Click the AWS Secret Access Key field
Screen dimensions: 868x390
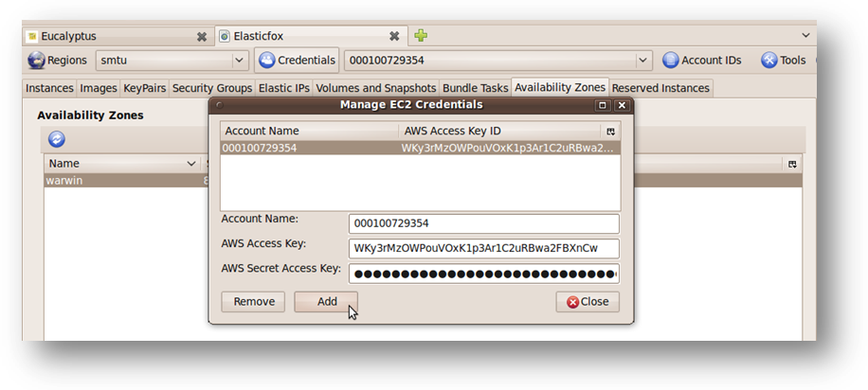coord(484,274)
